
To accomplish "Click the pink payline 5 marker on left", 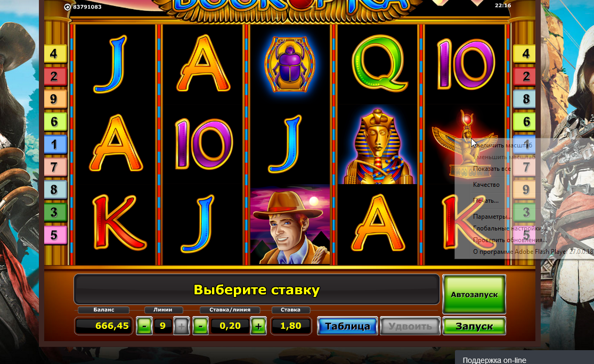I will 56,235.
